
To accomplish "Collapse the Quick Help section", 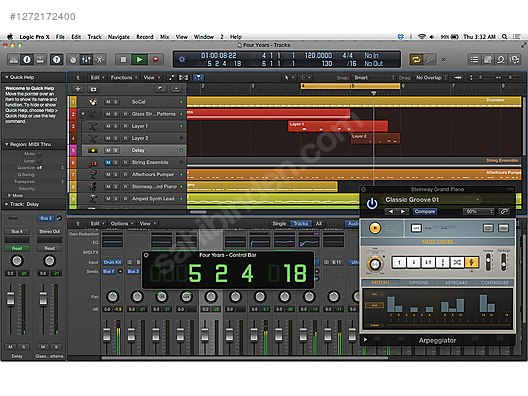I will pyautogui.click(x=6, y=77).
